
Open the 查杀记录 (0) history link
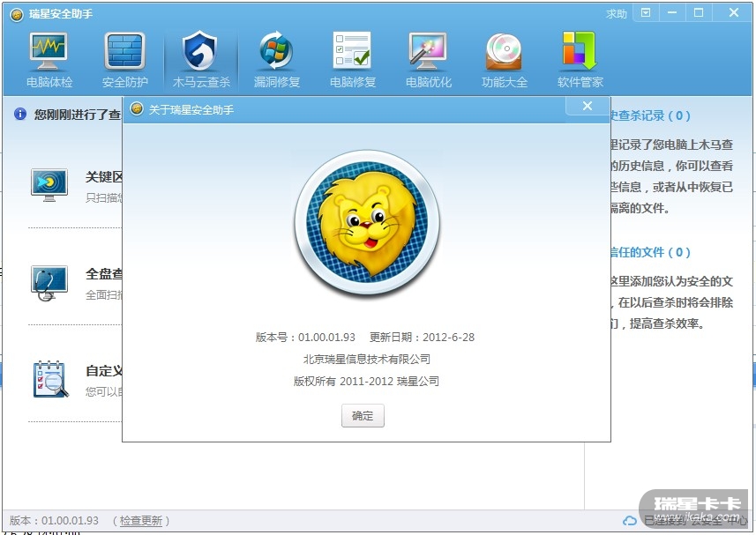coord(650,115)
